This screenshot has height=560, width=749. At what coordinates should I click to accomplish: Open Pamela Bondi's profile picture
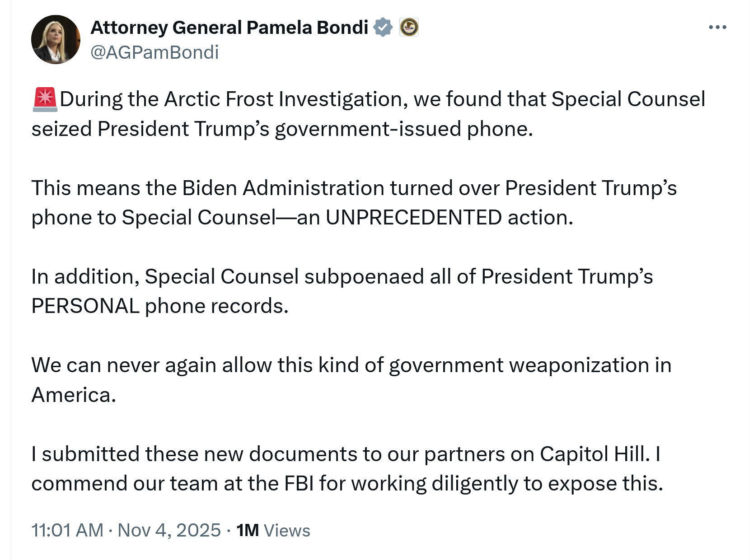(x=56, y=40)
